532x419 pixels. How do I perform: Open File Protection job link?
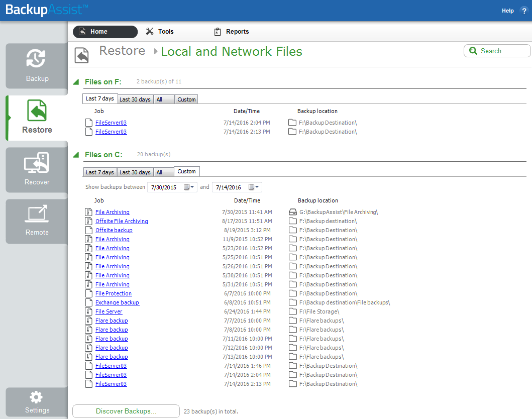coord(114,293)
